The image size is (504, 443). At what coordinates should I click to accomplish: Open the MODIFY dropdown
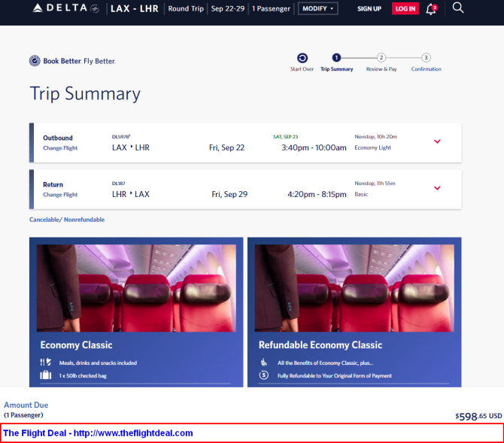[317, 9]
